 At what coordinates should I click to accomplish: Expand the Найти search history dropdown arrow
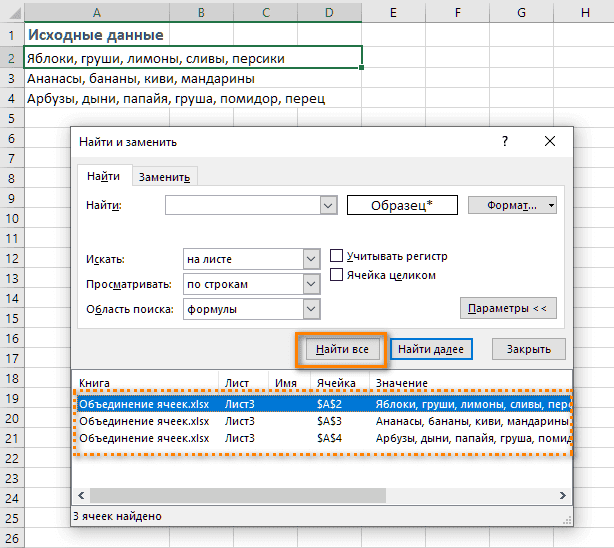coord(328,205)
